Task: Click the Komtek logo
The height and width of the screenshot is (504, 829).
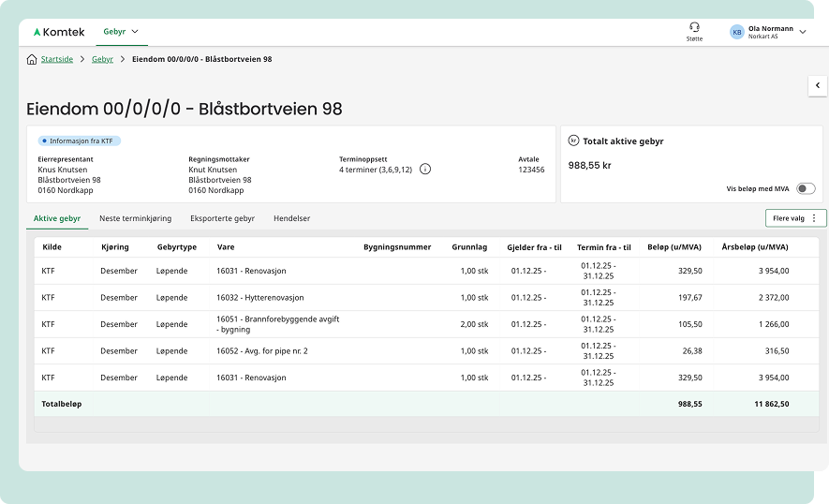Action: coord(58,32)
